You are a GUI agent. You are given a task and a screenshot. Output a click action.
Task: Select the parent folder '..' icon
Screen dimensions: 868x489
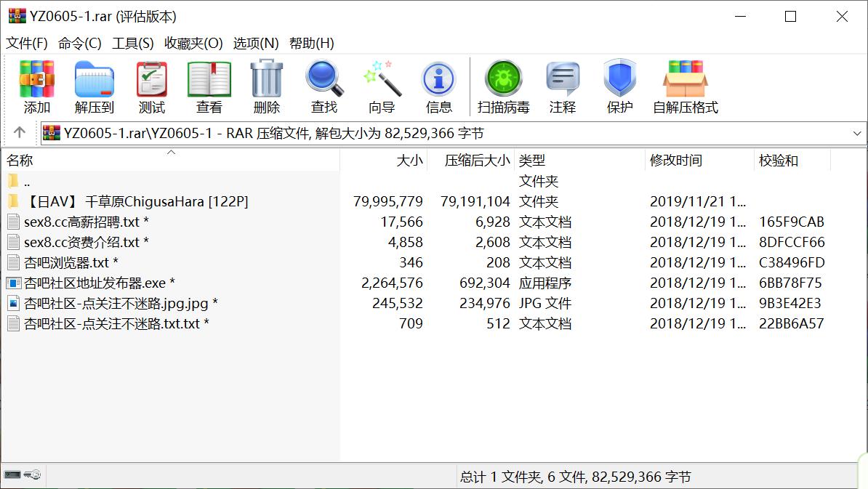coord(13,181)
